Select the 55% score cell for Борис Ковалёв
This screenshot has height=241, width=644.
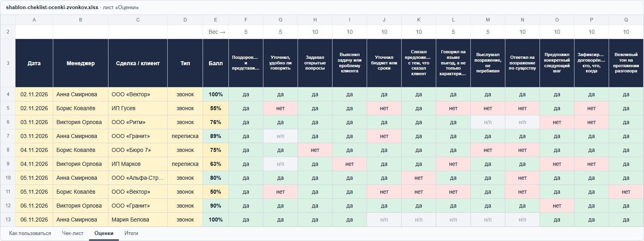click(216, 108)
